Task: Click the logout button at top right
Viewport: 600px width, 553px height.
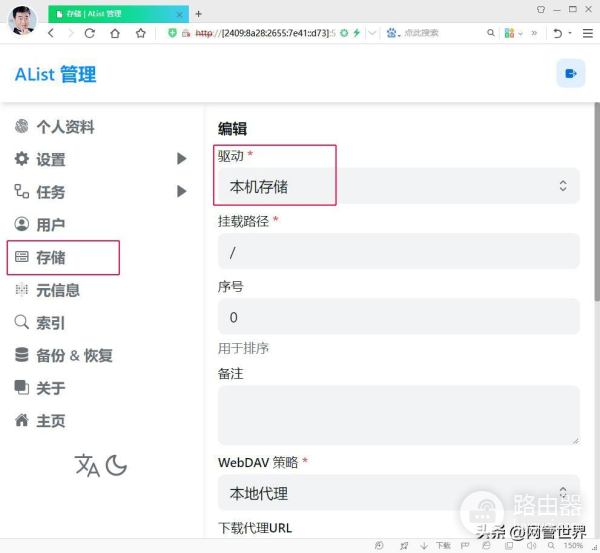Action: tap(571, 73)
